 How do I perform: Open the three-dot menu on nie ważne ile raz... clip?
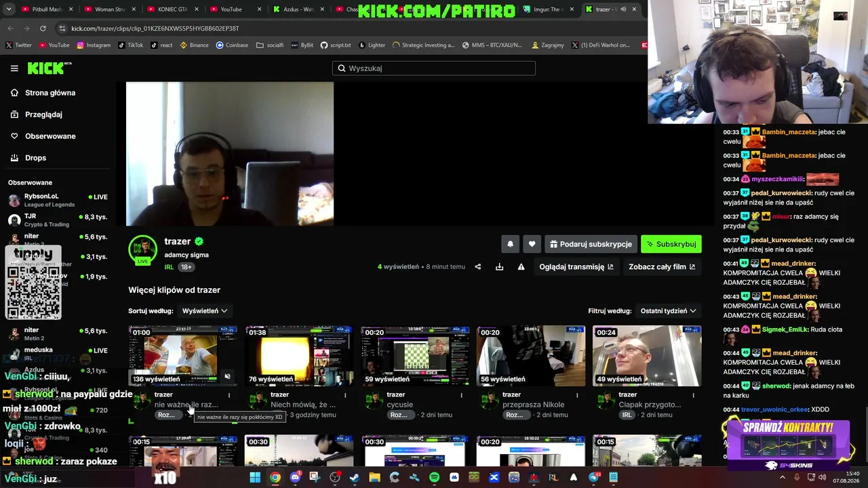(229, 395)
